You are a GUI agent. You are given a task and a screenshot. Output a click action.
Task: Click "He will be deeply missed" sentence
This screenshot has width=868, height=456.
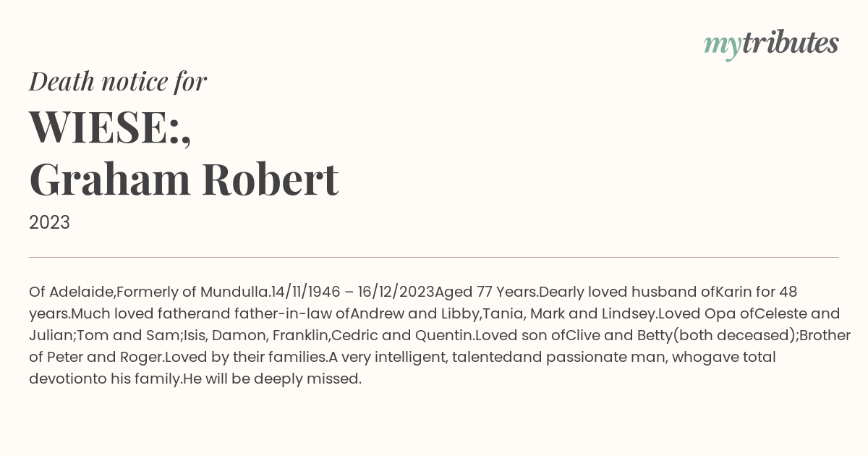pos(271,379)
